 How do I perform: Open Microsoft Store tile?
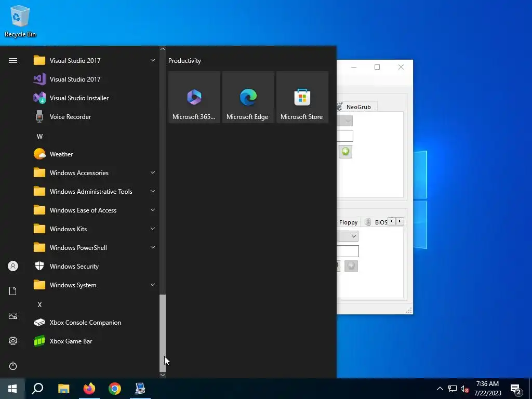click(x=302, y=97)
